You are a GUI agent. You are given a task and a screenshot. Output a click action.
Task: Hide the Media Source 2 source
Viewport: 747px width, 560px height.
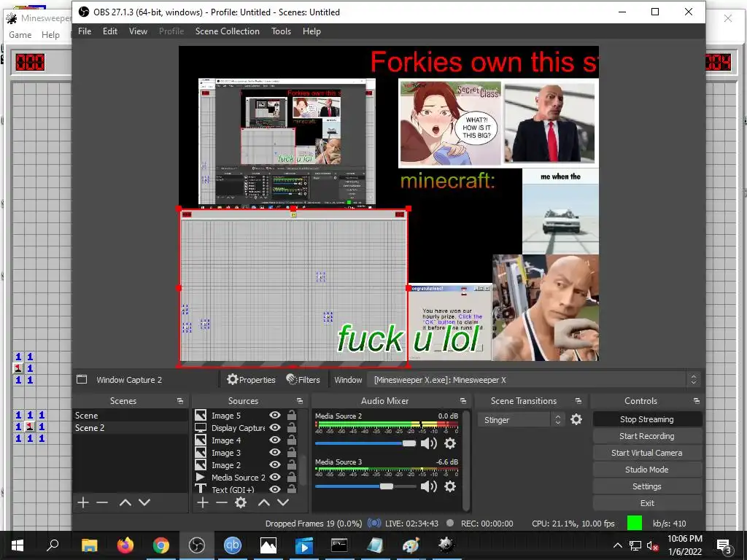[275, 477]
